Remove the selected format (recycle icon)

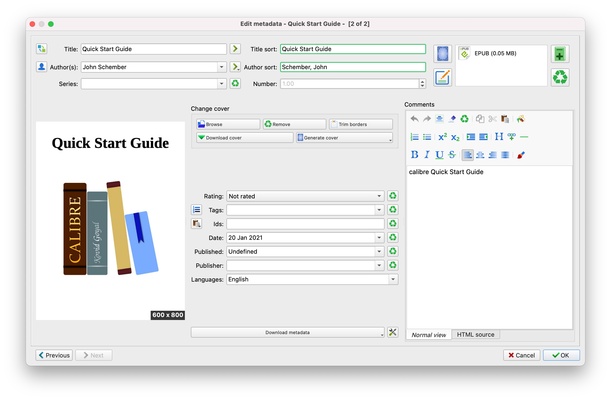560,77
